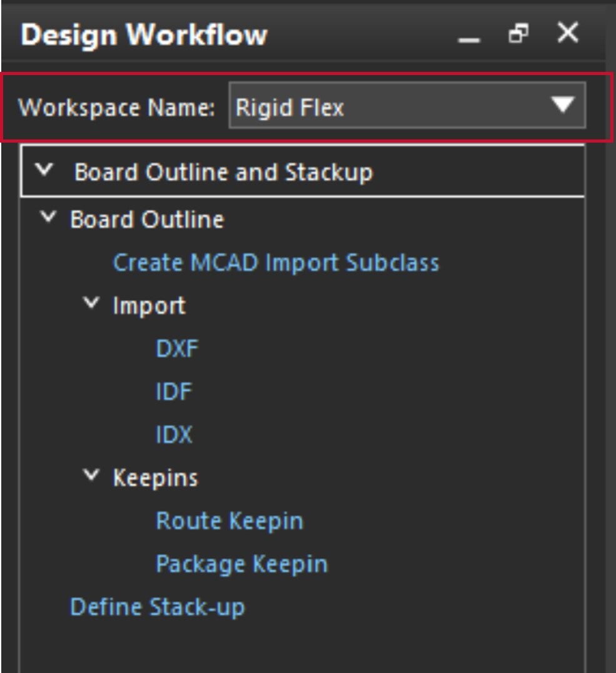
Task: Open the Workspace Name dropdown
Action: click(x=407, y=106)
